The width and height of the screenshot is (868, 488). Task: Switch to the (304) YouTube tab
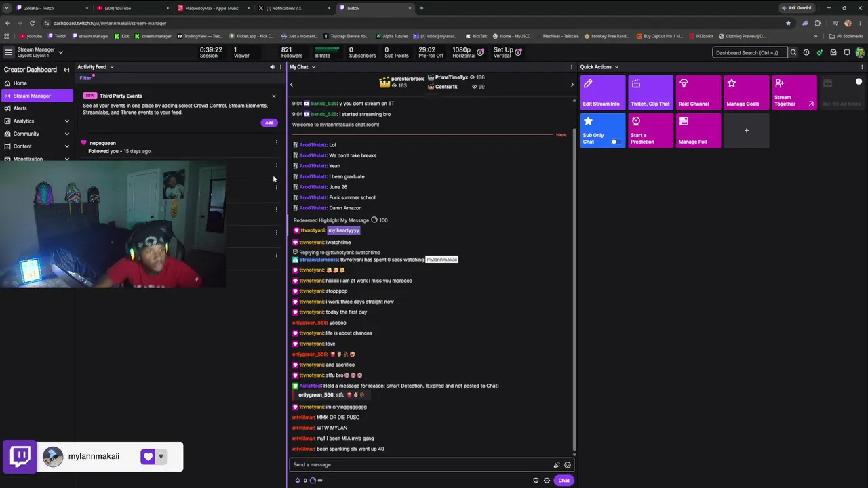point(132,8)
